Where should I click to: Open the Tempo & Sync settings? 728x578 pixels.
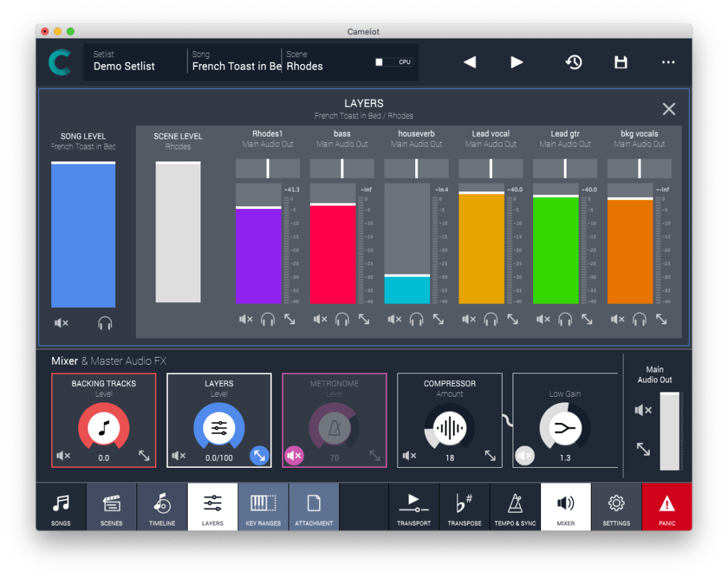(515, 506)
